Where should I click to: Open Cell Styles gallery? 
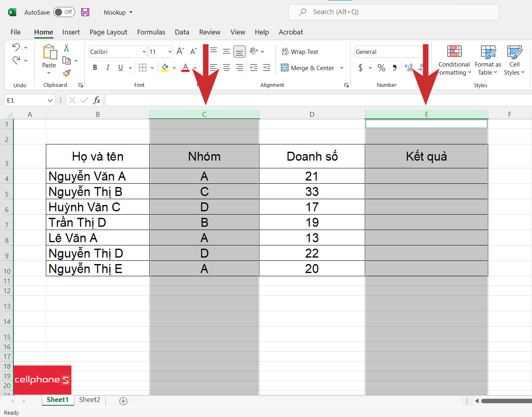514,60
